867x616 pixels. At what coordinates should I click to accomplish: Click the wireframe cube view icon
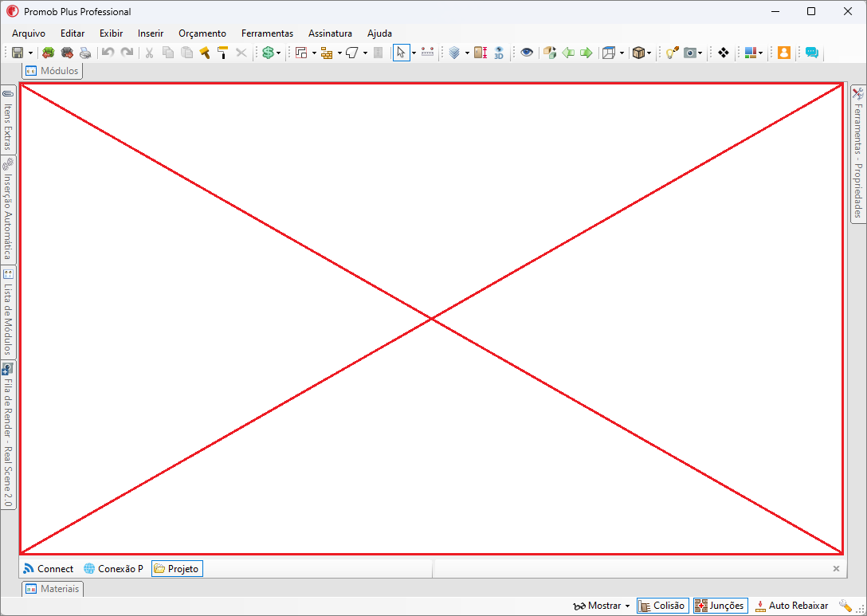pos(609,53)
